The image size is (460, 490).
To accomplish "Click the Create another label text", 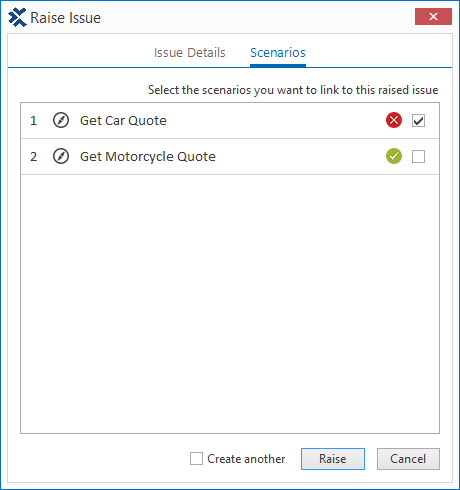I will pos(246,459).
